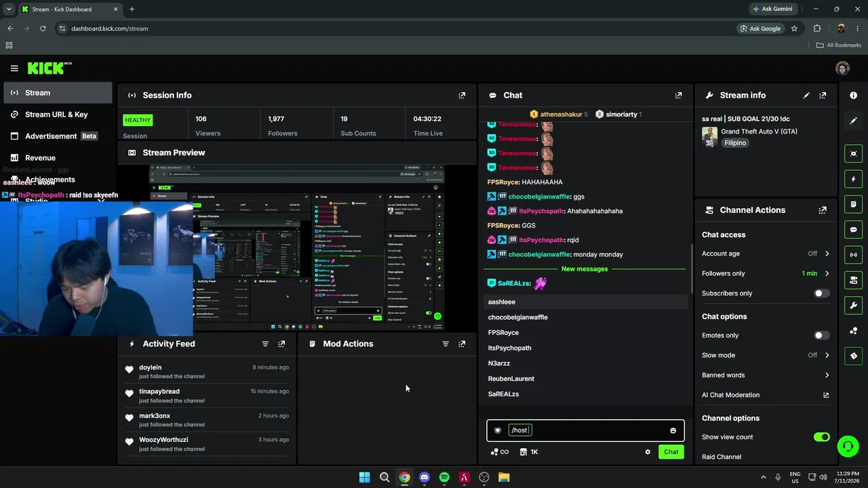Image resolution: width=868 pixels, height=488 pixels.
Task: Click the Ask Gemini button in Chrome
Action: click(772, 9)
